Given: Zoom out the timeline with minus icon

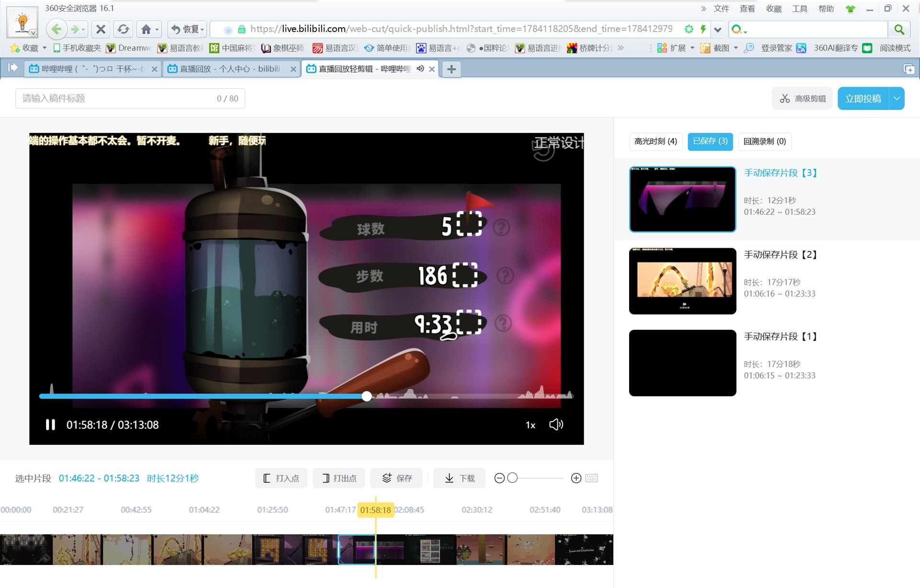Looking at the screenshot, I should 499,478.
